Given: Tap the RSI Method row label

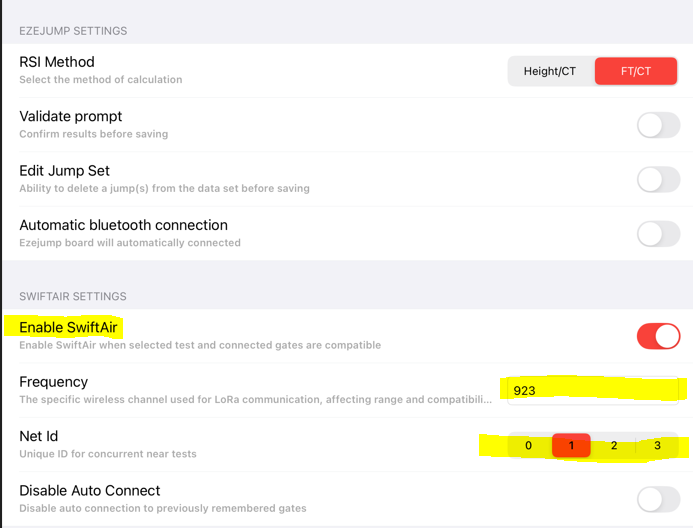Looking at the screenshot, I should tap(57, 62).
